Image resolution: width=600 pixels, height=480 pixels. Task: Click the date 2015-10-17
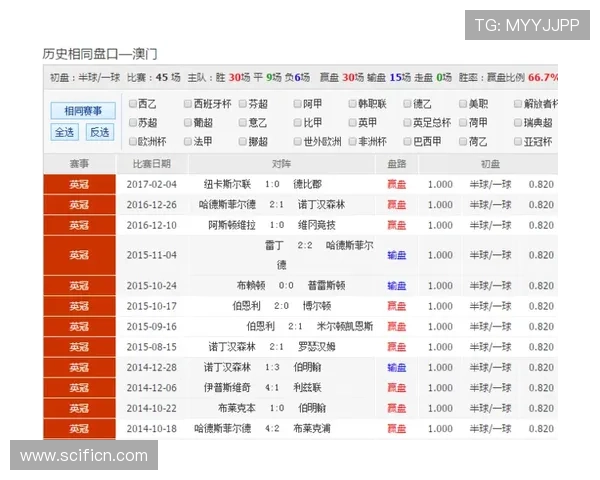point(152,306)
